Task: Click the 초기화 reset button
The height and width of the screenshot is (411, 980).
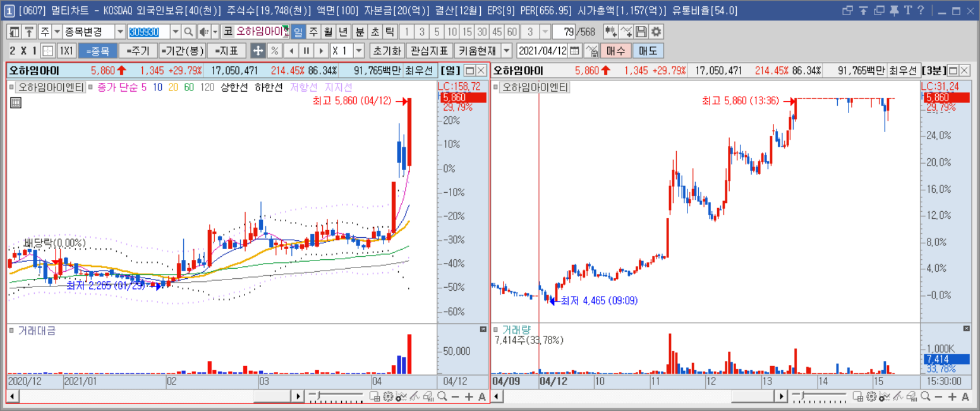Action: coord(386,51)
